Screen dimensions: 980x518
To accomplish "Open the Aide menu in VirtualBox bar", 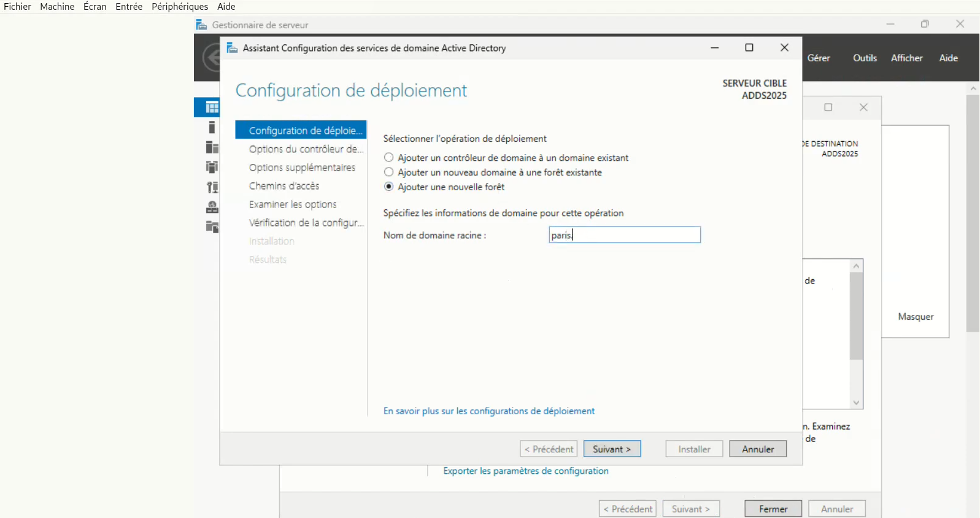I will coord(226,7).
